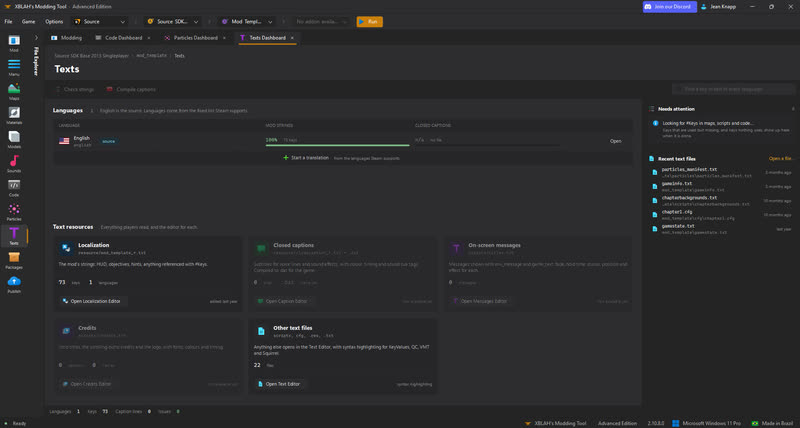
Task: Open the Source SDK game dropdown
Action: coord(172,21)
